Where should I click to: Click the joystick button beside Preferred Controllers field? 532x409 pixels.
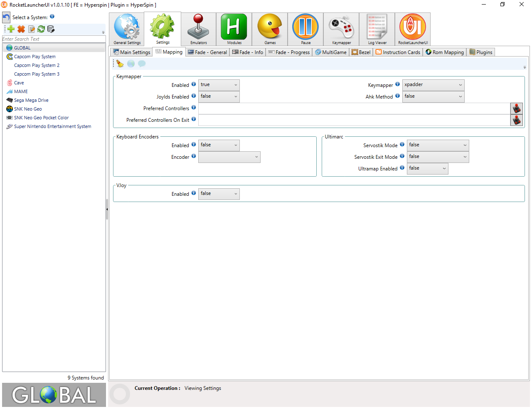516,108
